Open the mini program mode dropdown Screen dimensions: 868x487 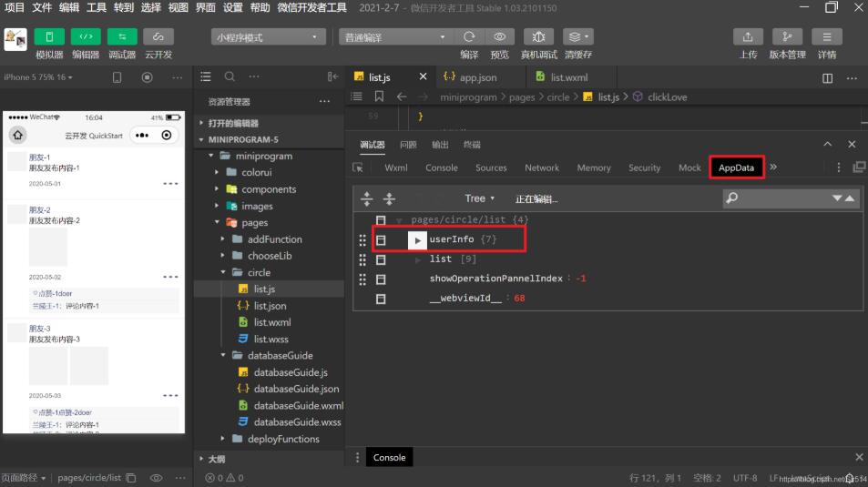click(268, 37)
